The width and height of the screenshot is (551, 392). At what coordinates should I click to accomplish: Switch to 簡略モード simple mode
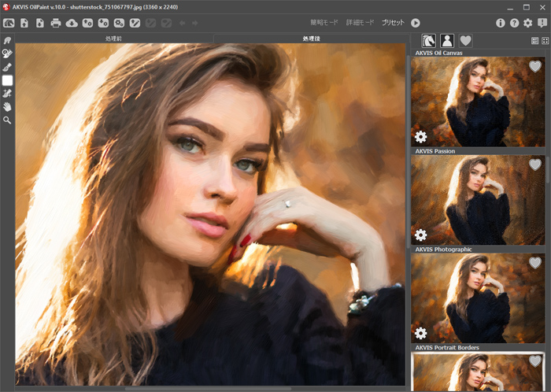coord(324,23)
